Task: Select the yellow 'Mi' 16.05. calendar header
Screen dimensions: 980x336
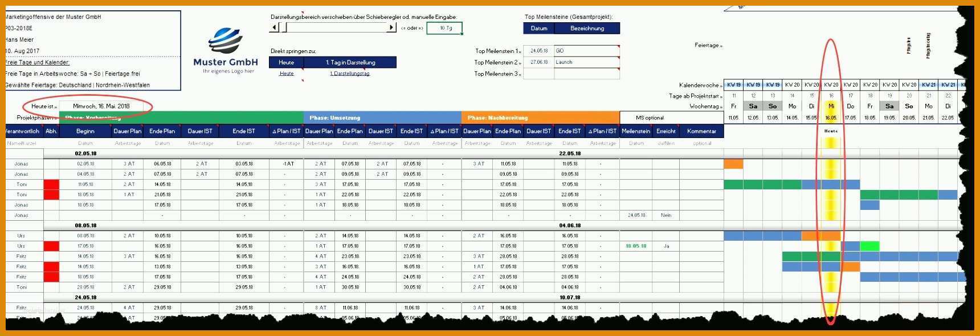Action: click(x=831, y=106)
